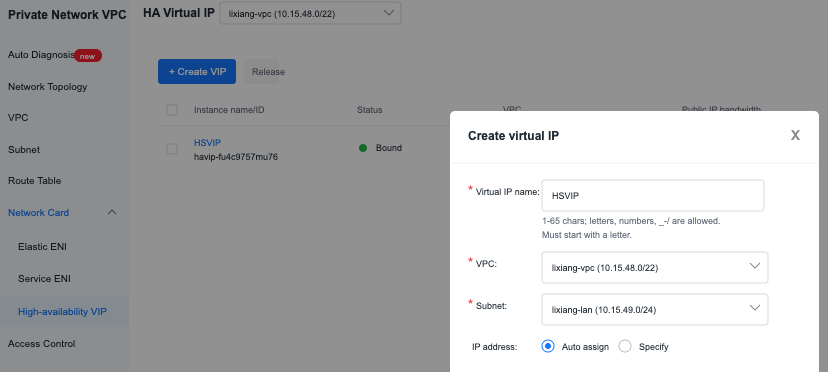The image size is (828, 372).
Task: Select the Specify IP address option
Action: (x=625, y=347)
